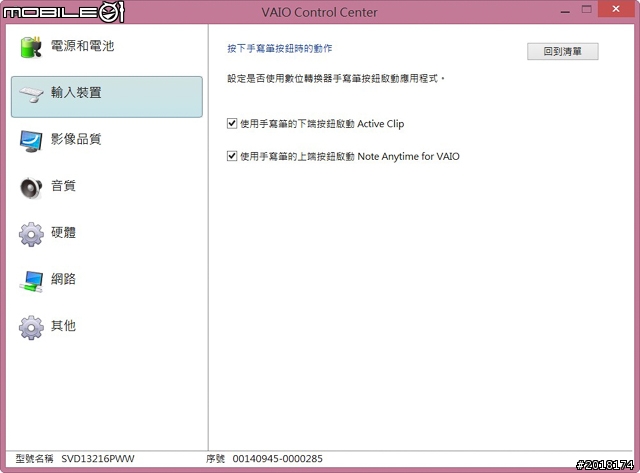Click the model name SVD13216PWW

pyautogui.click(x=98, y=459)
